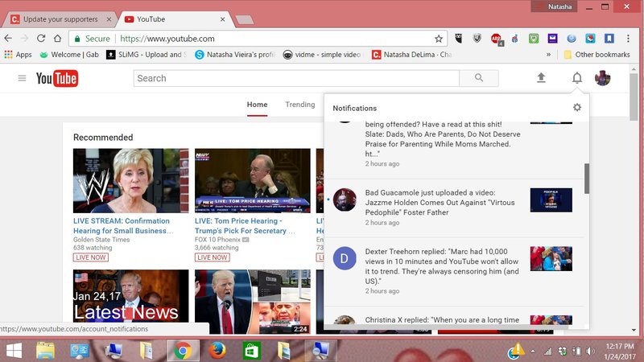Open the Latest News video thumbnail

[x=130, y=302]
